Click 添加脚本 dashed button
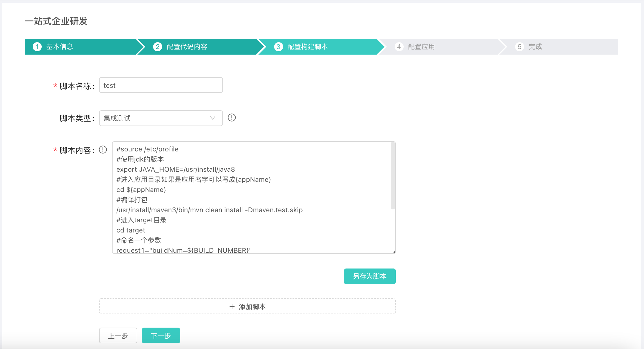Image resolution: width=644 pixels, height=349 pixels. [247, 306]
